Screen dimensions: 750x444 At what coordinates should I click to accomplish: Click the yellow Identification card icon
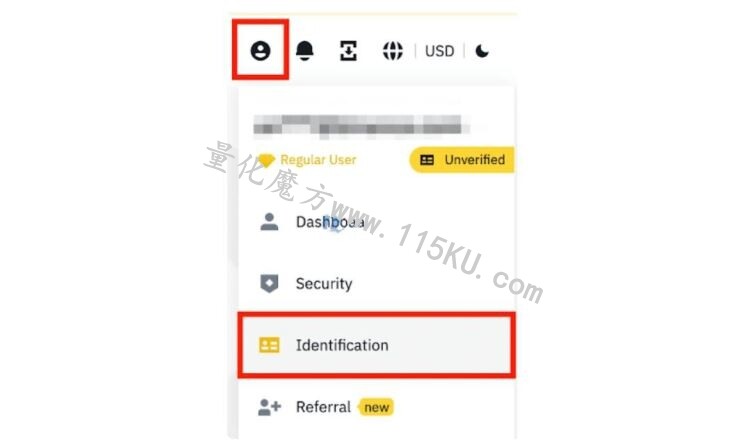pos(269,345)
